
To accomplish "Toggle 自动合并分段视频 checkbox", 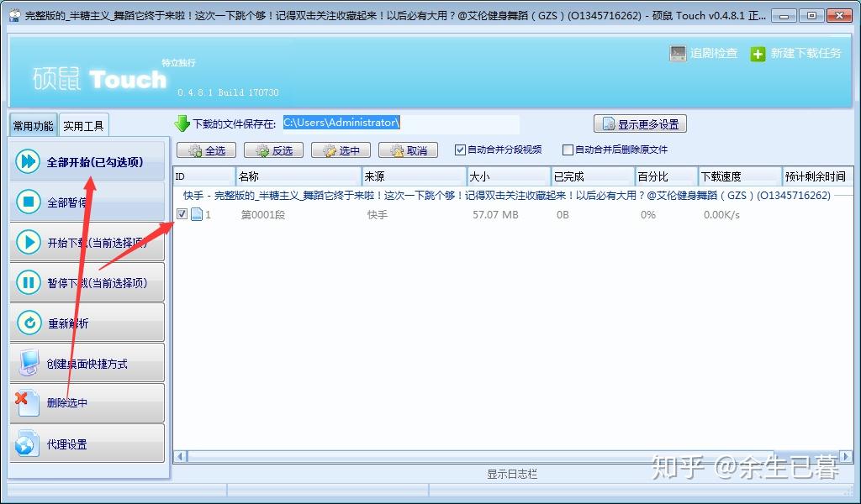I will point(460,150).
